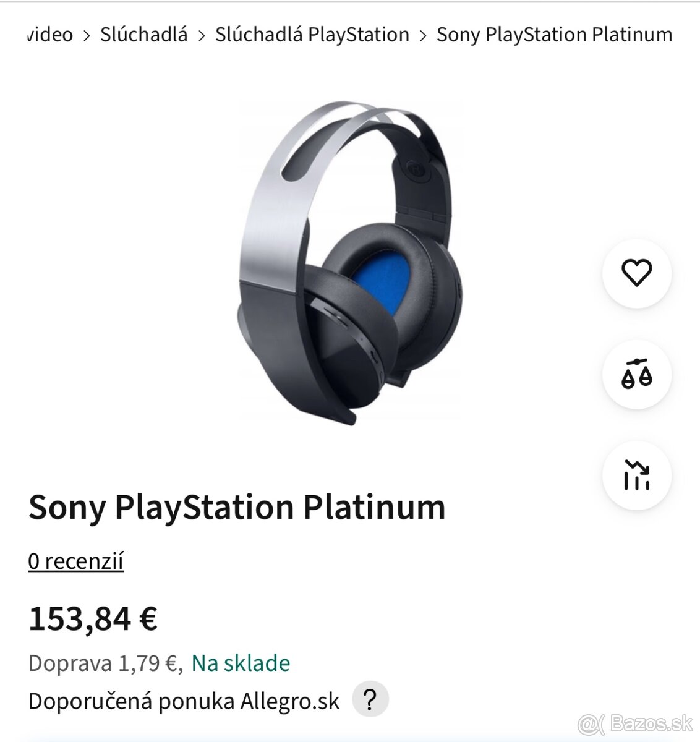Open the 0 recenzií reviews link
Viewport: 700px width, 742px height.
tap(76, 561)
